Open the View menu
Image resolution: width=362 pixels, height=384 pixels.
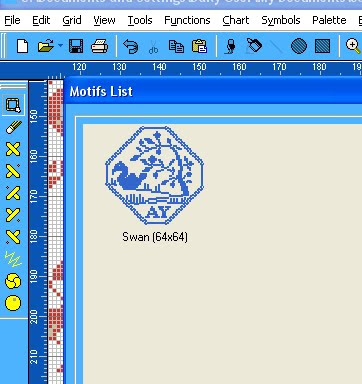click(x=104, y=20)
